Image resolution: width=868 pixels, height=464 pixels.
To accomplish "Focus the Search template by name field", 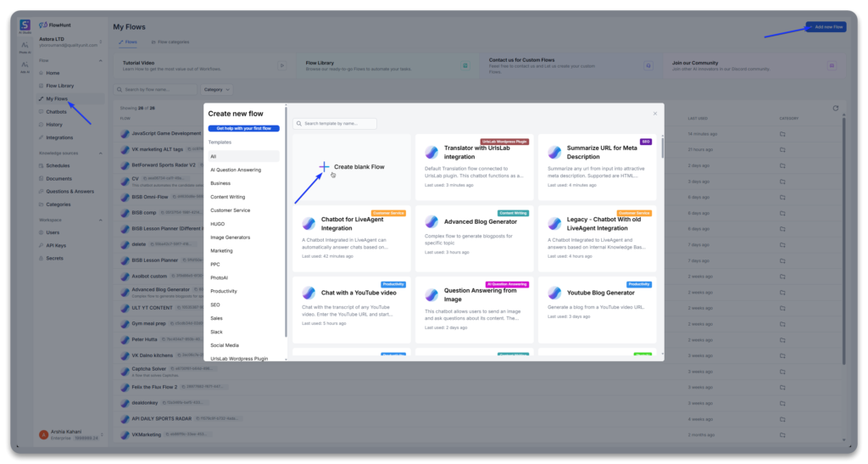I will 335,124.
